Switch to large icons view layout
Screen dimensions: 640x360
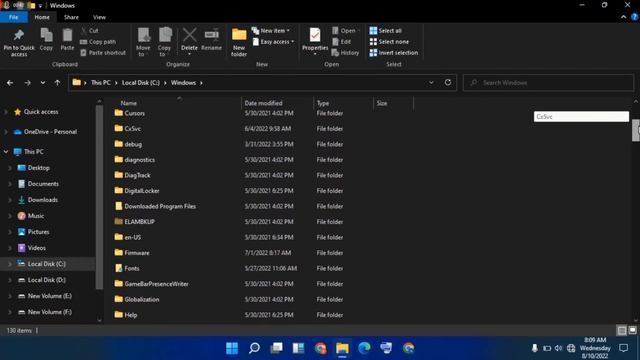click(x=632, y=331)
